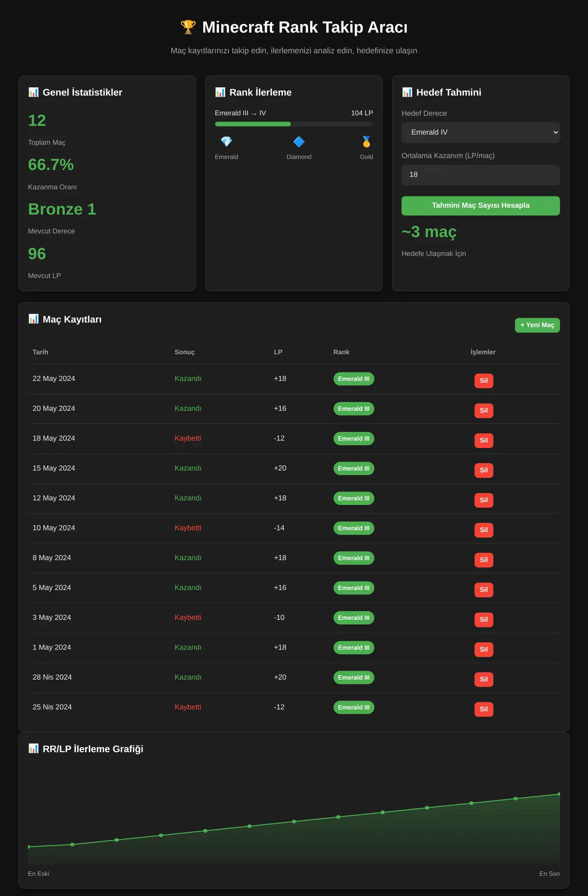Screen dimensions: 588x896
Task: Add a match with + Yeni Maç
Action: pos(537,325)
